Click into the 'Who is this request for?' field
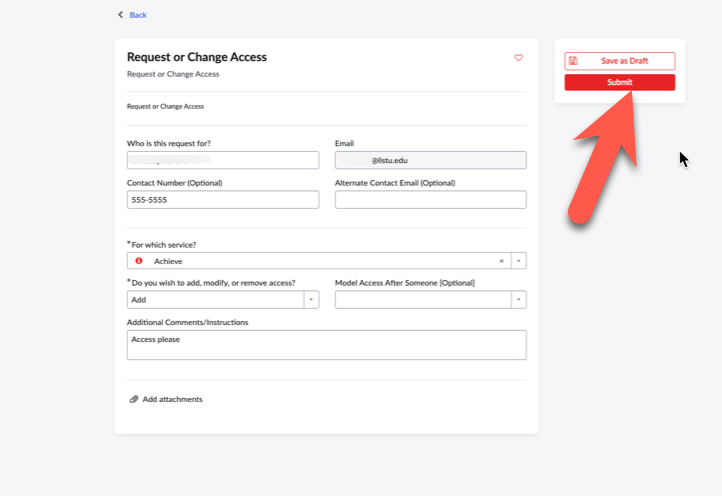The height and width of the screenshot is (496, 722). (x=222, y=160)
